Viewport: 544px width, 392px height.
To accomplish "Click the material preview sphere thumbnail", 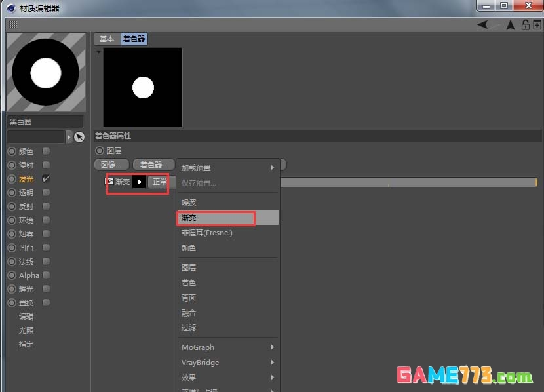I will click(45, 72).
